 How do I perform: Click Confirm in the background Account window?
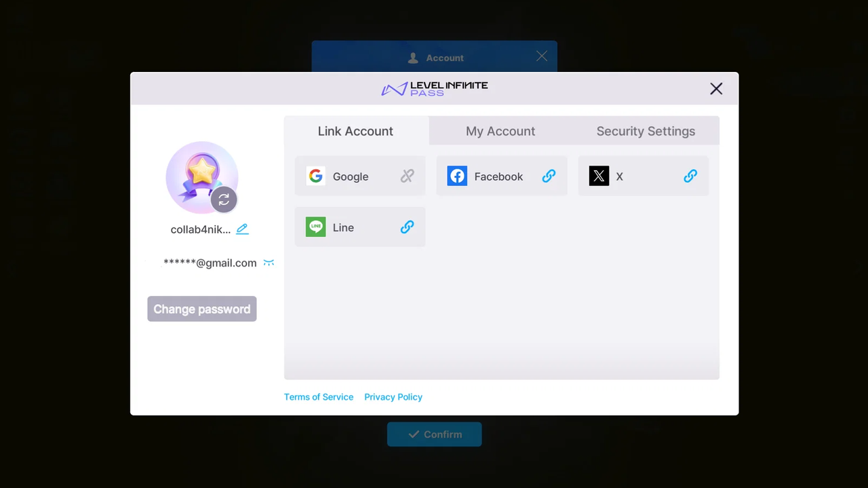coord(435,434)
